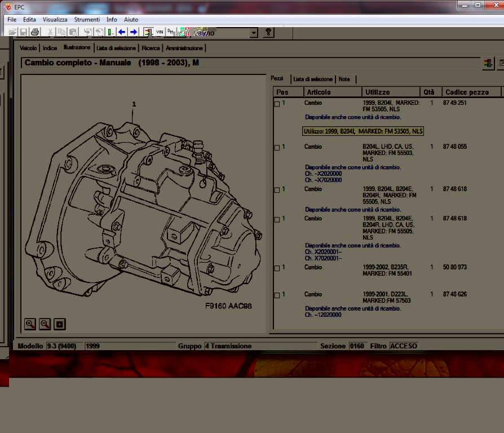Click the green marker toolbar icon

click(110, 32)
